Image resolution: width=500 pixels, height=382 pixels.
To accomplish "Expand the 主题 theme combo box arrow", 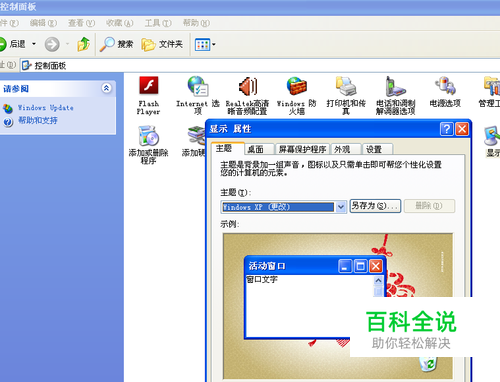I will pos(341,207).
